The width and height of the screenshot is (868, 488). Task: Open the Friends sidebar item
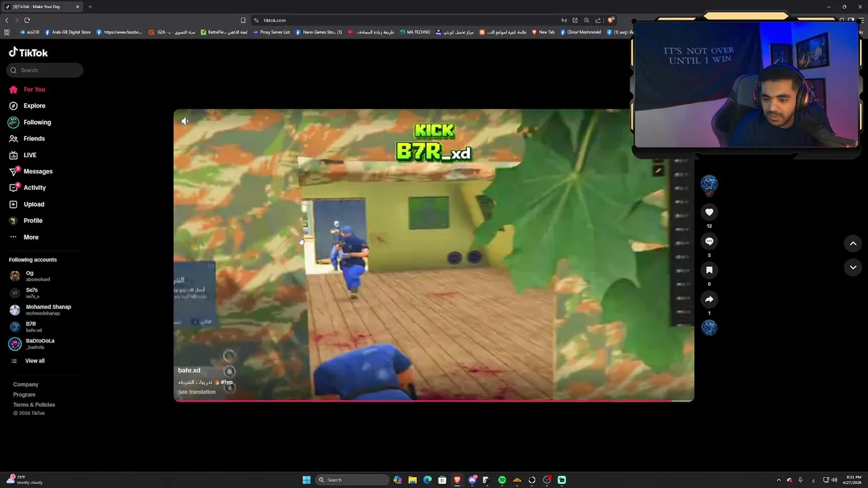pos(26,138)
